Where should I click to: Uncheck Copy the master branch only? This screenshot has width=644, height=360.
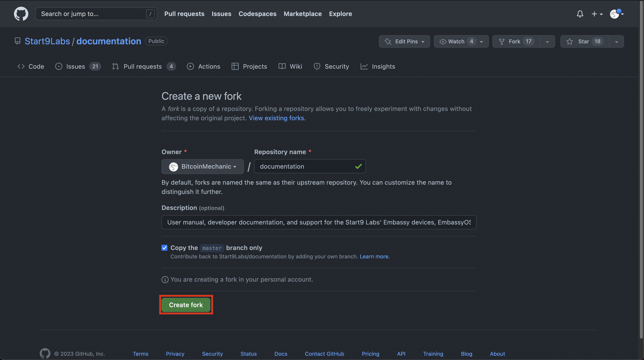[x=164, y=248]
